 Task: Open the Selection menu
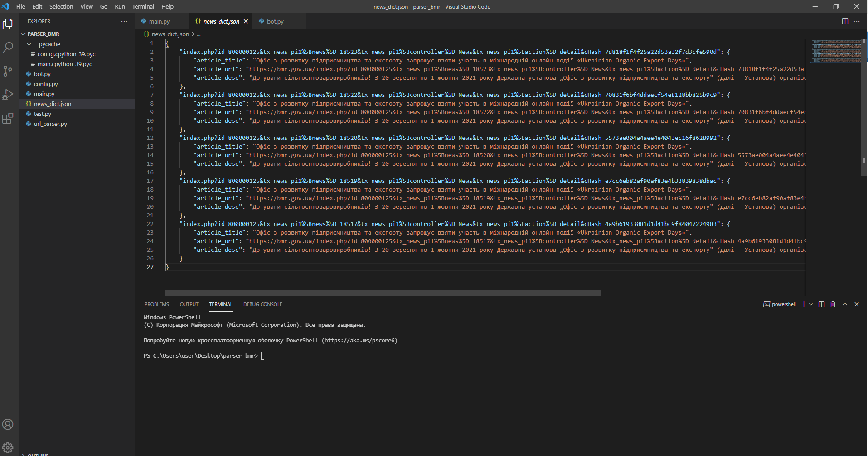tap(61, 6)
